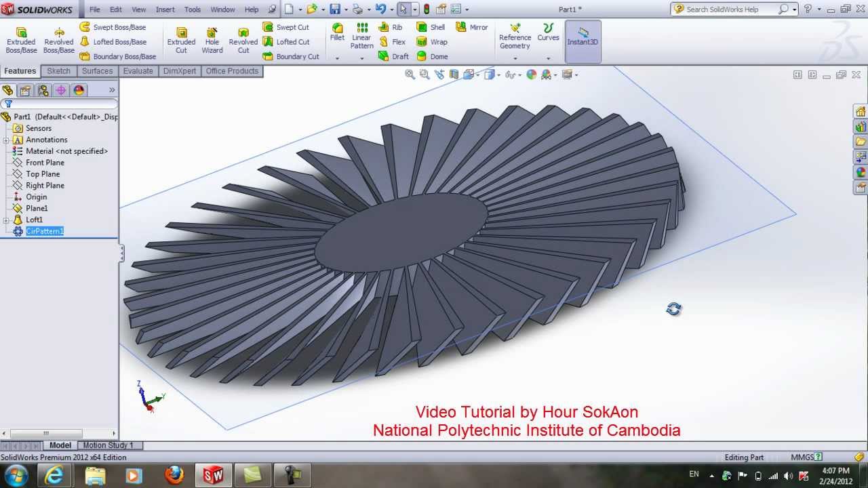Choose the Lofted Cut feature
The image size is (868, 488).
286,42
